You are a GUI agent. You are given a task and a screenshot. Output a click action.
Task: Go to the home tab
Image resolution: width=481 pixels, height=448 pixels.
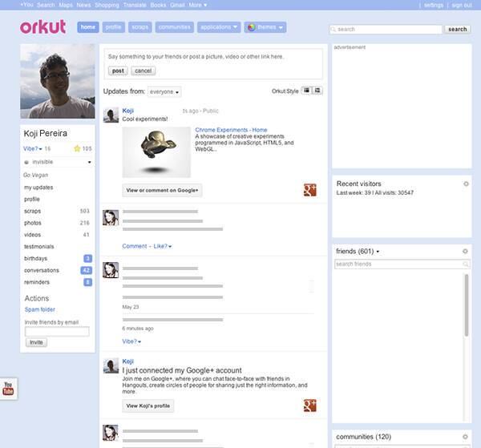click(87, 27)
